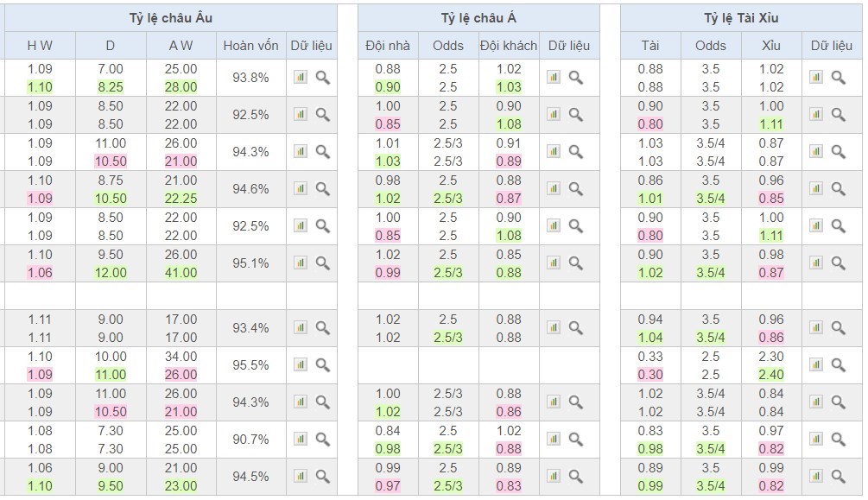Click the 'Tỷ lệ Tài Xỉu' section header

(741, 18)
